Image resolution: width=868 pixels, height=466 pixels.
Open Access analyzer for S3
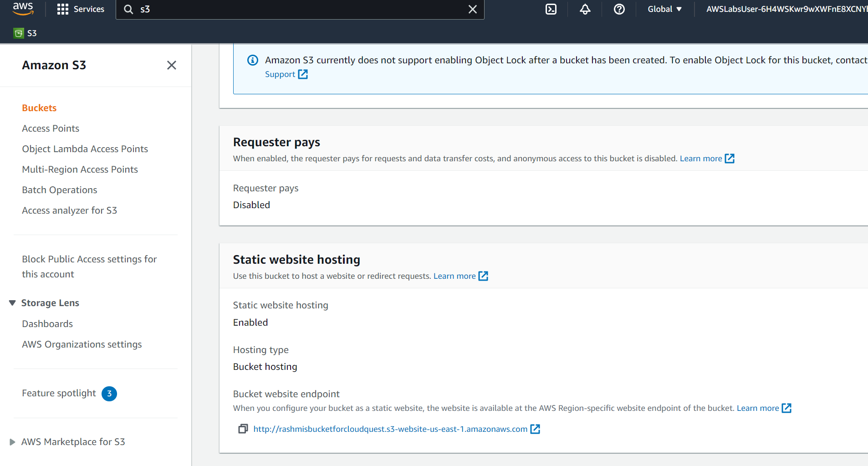[x=70, y=210]
